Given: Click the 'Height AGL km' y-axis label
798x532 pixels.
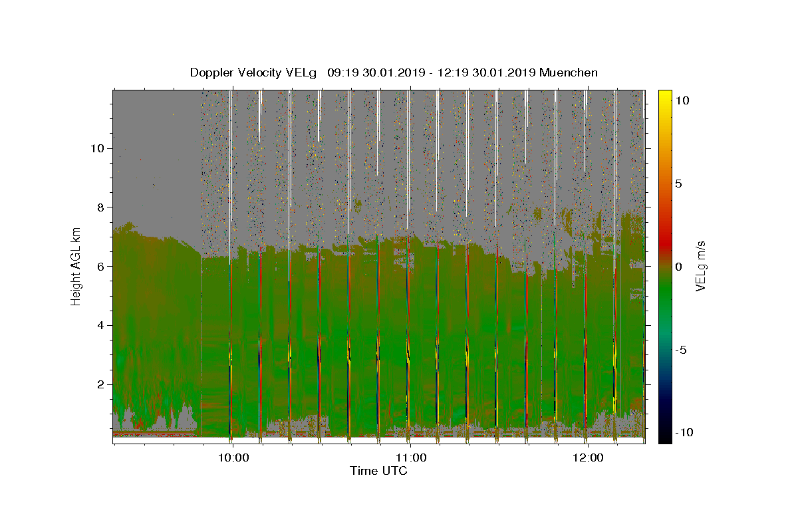Looking at the screenshot, I should 76,266.
